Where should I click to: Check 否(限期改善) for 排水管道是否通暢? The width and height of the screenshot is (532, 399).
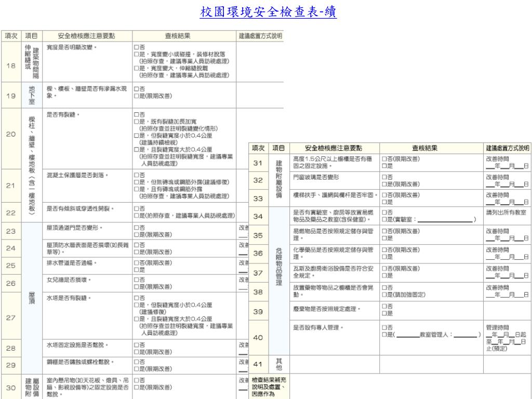pyautogui.click(x=137, y=262)
